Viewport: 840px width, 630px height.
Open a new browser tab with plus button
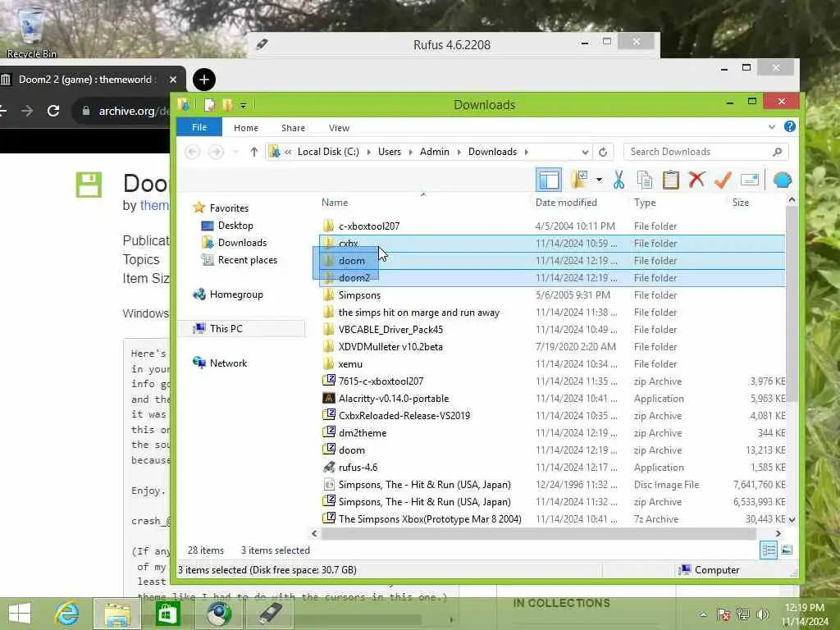tap(203, 80)
